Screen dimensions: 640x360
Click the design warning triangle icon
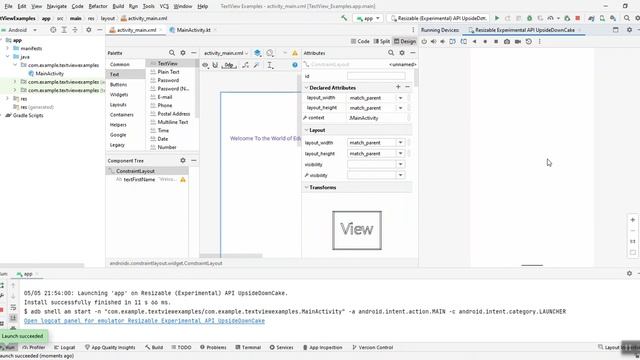[x=295, y=53]
